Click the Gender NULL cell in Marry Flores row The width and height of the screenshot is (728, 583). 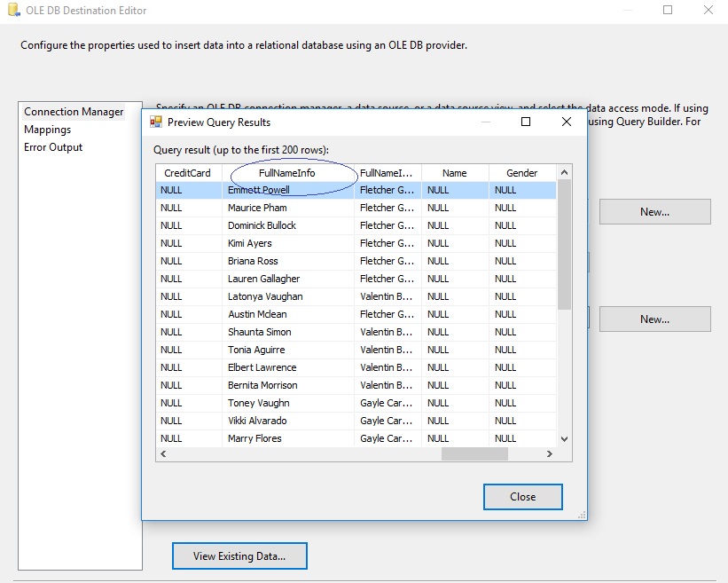tap(522, 438)
